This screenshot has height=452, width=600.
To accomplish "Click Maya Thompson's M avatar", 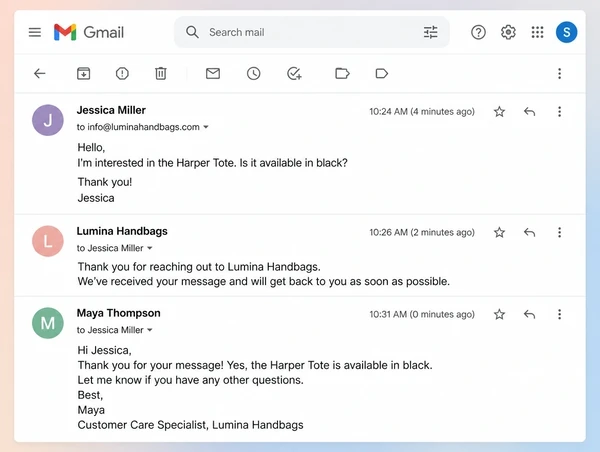I will [47, 323].
